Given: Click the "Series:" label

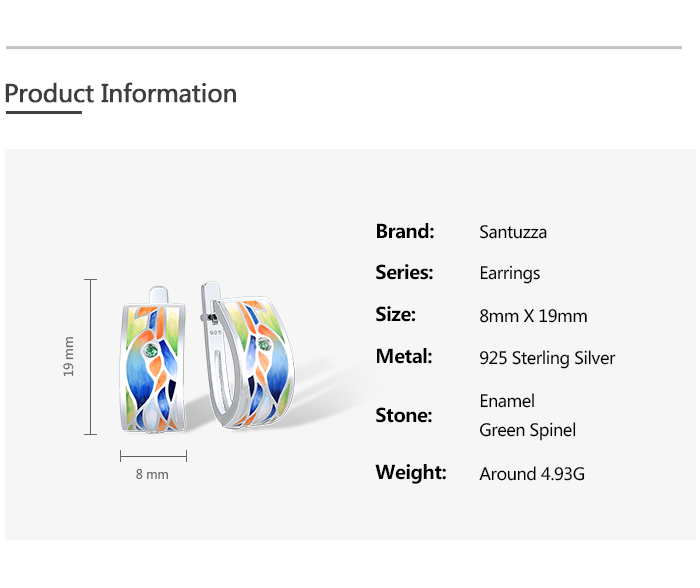Looking at the screenshot, I should (405, 273).
